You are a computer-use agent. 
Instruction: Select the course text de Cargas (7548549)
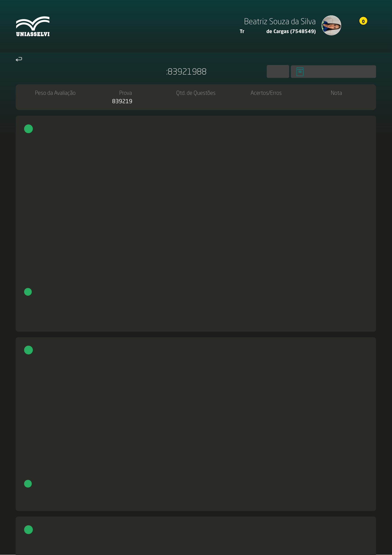(x=291, y=31)
